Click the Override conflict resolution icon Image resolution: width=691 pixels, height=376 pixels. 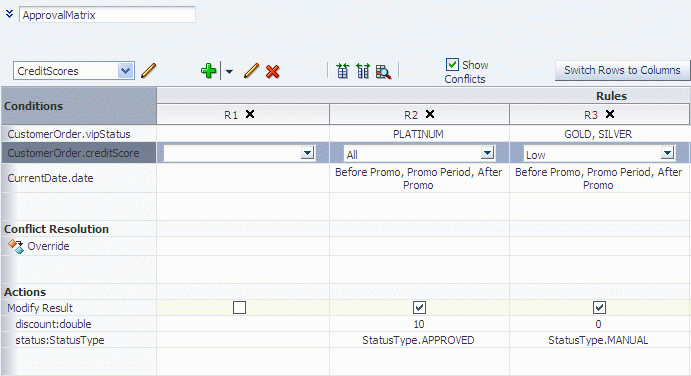click(x=16, y=246)
